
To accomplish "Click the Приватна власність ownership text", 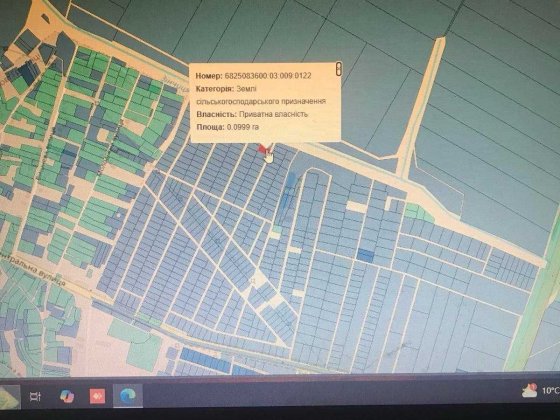I will pos(274,114).
